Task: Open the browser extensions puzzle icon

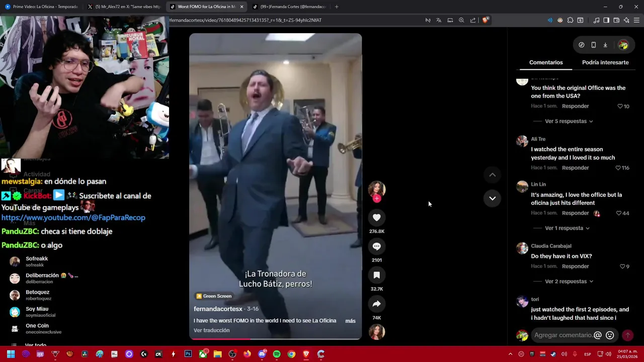Action: pos(570,20)
